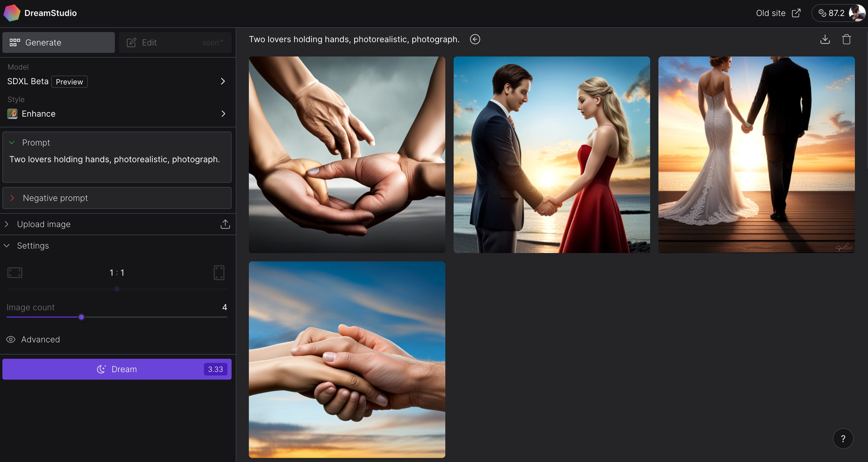Select portrait aspect ratio icon
The width and height of the screenshot is (868, 462).
219,273
